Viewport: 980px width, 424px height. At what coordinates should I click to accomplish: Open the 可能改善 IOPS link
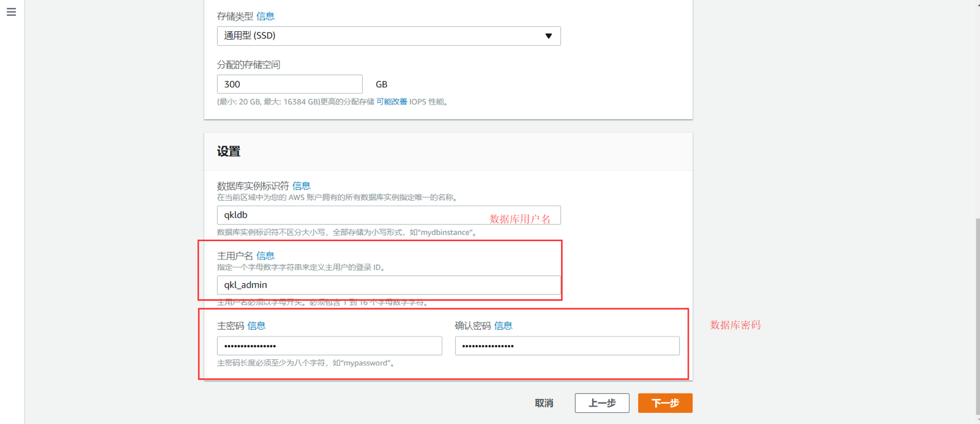(x=392, y=102)
